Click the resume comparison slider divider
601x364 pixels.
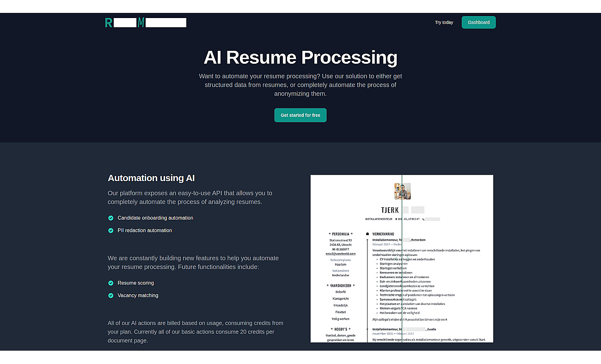(x=402, y=259)
